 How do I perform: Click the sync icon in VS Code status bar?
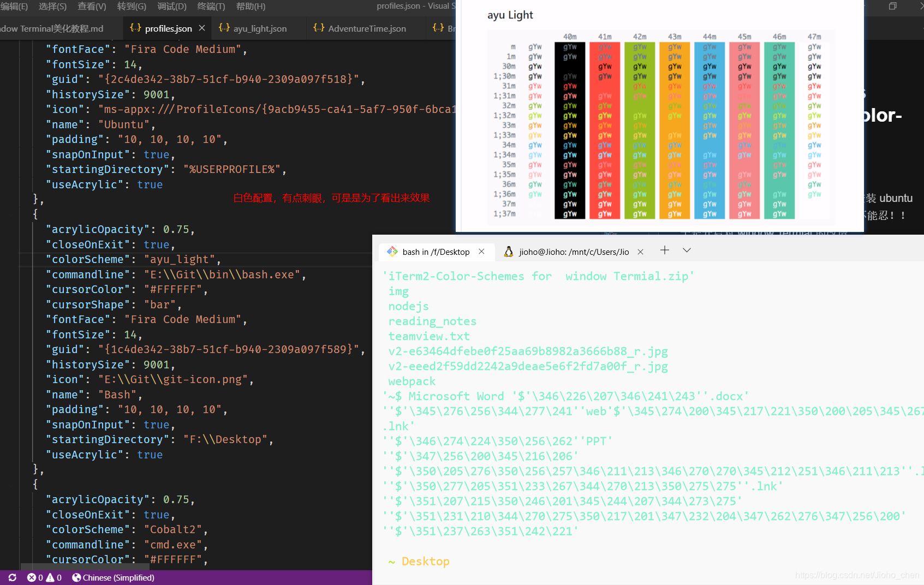(x=13, y=577)
